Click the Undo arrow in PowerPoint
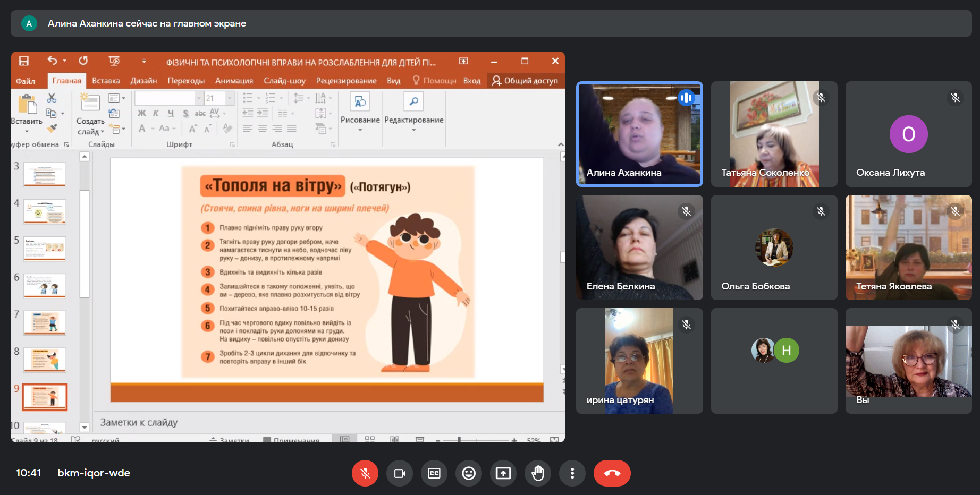This screenshot has height=495, width=980. coord(52,61)
